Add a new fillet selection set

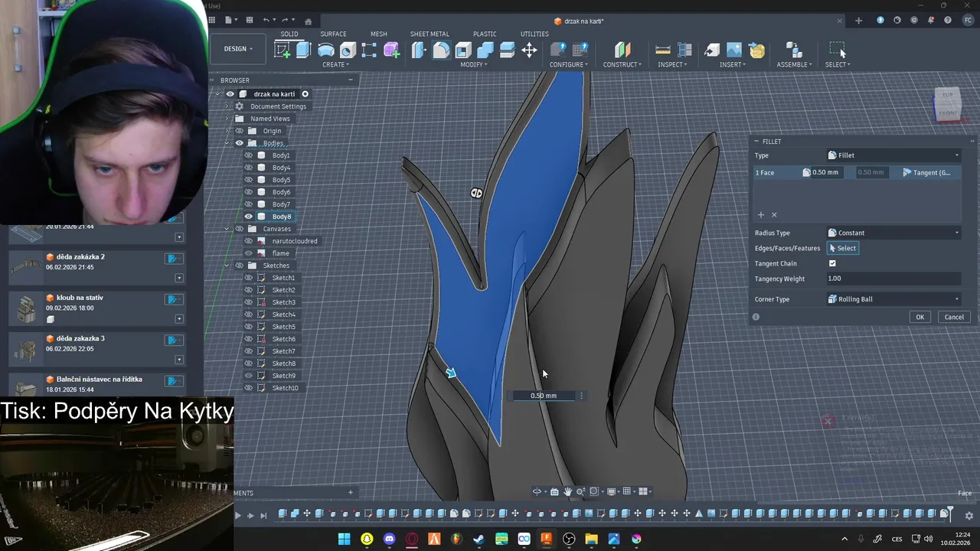(x=761, y=215)
